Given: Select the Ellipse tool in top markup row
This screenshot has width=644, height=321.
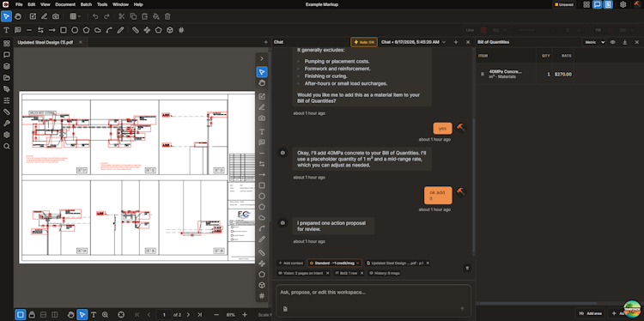Looking at the screenshot, I should click(75, 30).
